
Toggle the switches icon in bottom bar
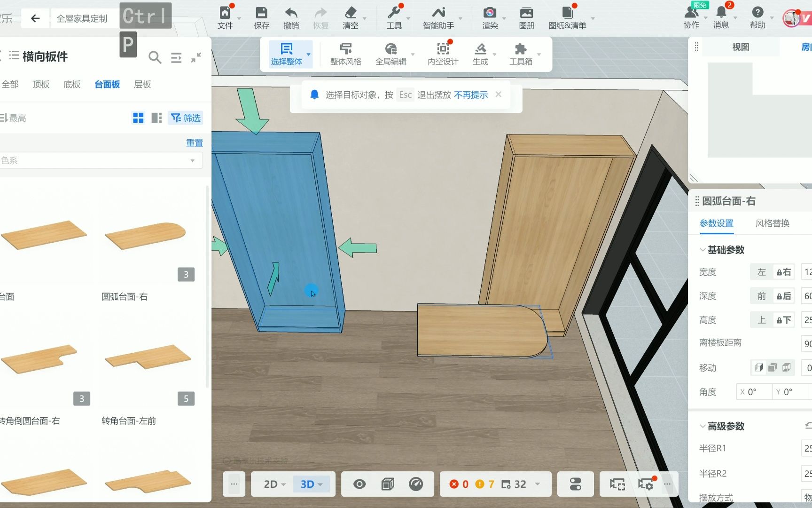click(x=575, y=484)
